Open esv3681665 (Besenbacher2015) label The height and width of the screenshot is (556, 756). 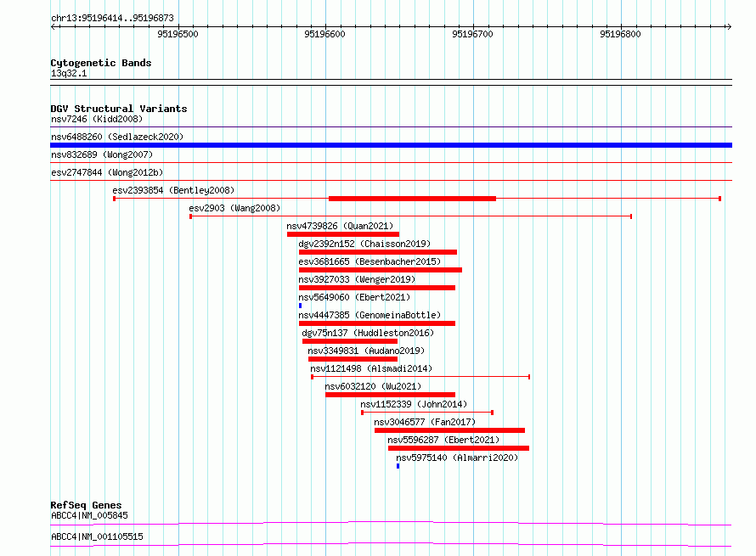[x=370, y=261]
